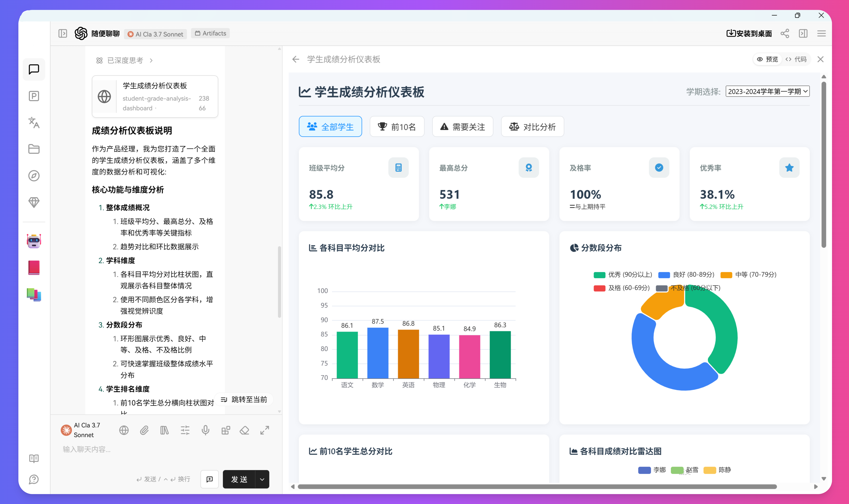Open the prompts 'P' sidebar icon
This screenshot has height=504, width=849.
[x=34, y=96]
